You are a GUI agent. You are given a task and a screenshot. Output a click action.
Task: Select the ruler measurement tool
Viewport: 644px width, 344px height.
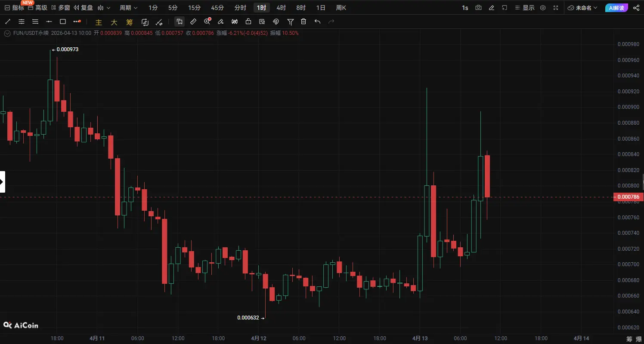193,21
